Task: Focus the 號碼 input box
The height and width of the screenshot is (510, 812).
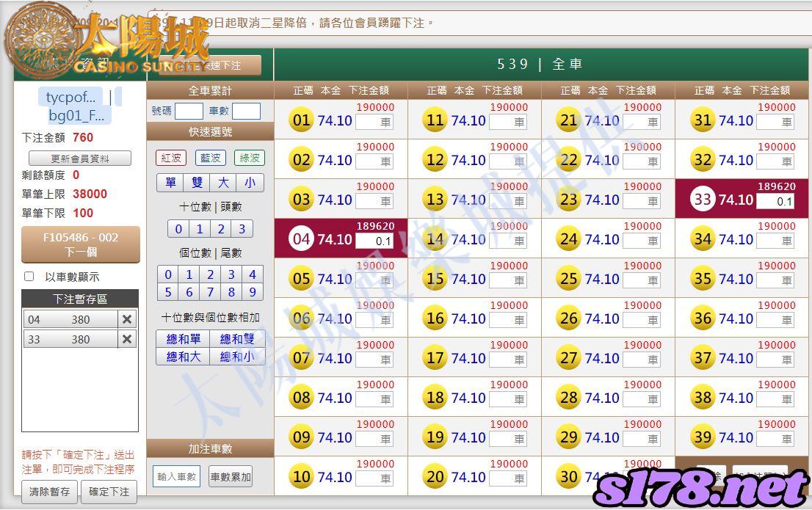Action: [x=189, y=112]
